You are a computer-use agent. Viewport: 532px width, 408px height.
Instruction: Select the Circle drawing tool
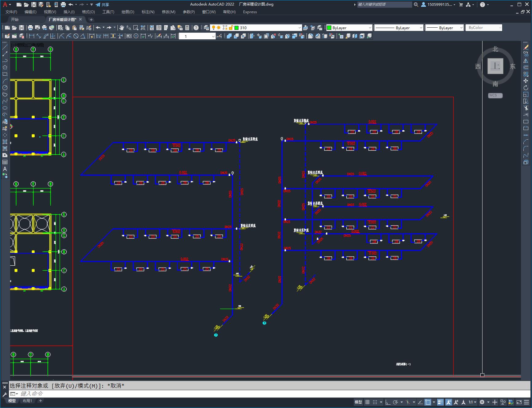tap(5, 88)
